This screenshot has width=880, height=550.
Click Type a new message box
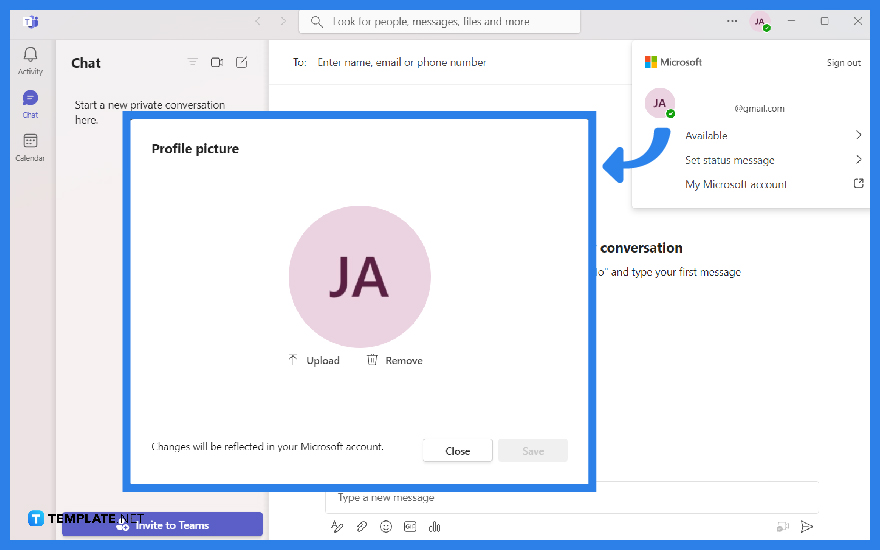tap(571, 498)
